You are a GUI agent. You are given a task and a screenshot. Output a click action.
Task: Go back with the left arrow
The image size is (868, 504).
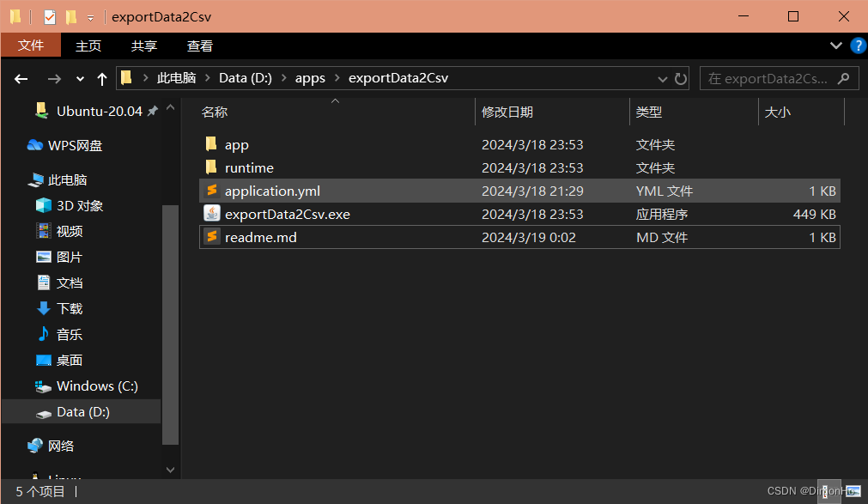(x=21, y=79)
